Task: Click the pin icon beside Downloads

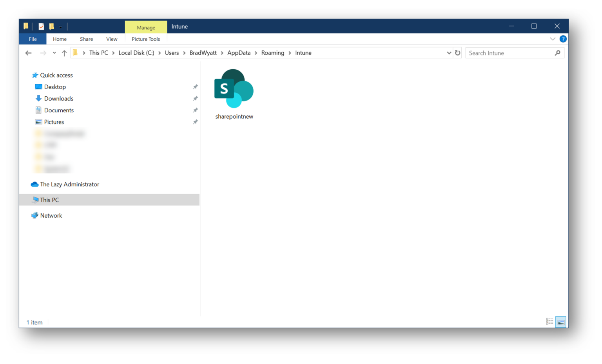Action: click(x=195, y=99)
